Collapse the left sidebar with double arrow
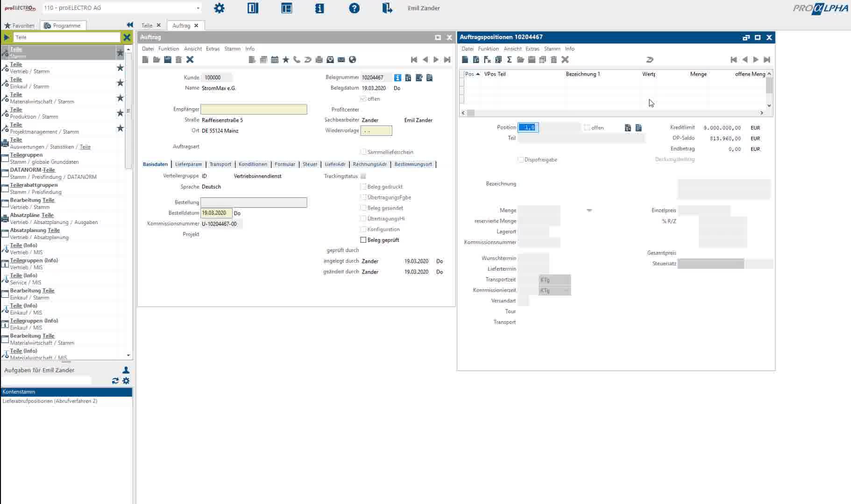 pos(130,25)
